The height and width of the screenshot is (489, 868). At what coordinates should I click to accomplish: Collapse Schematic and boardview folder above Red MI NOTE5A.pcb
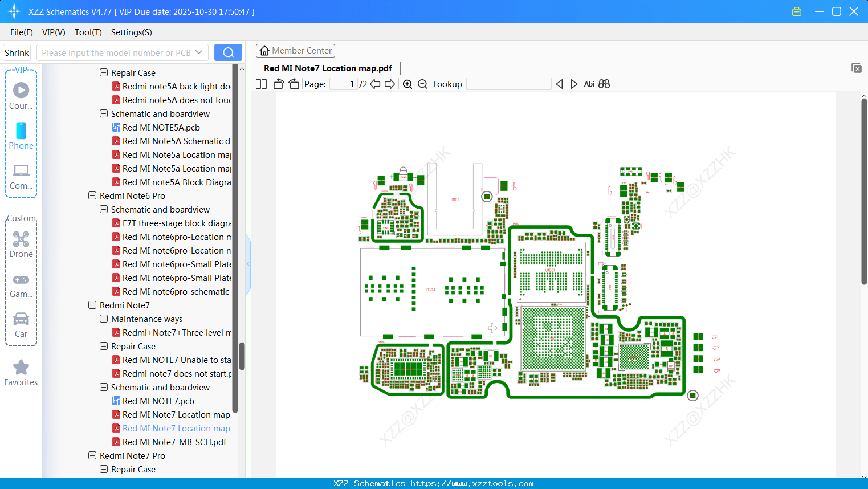pyautogui.click(x=104, y=113)
